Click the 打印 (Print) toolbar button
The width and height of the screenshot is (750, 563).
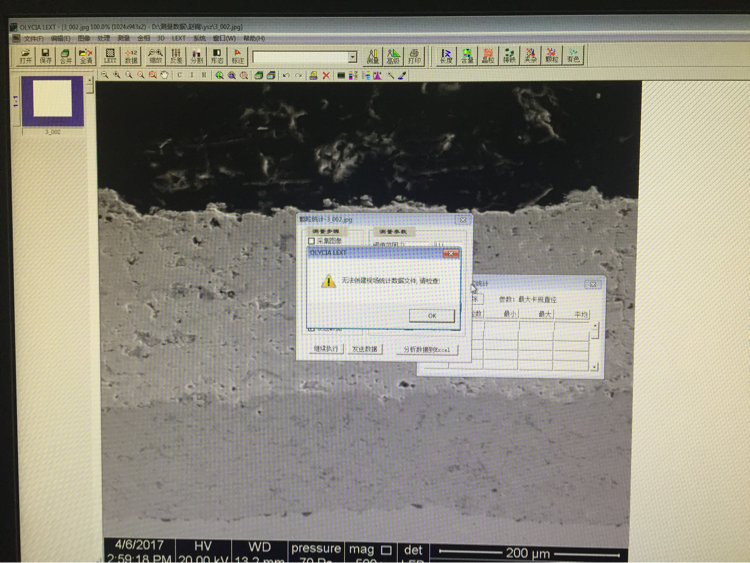(x=414, y=56)
